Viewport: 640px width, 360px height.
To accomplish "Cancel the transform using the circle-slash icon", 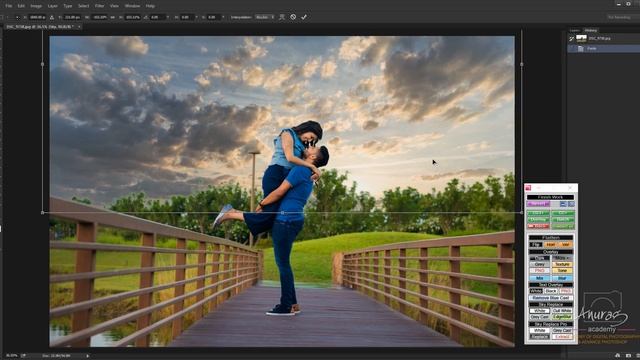I will [x=293, y=17].
